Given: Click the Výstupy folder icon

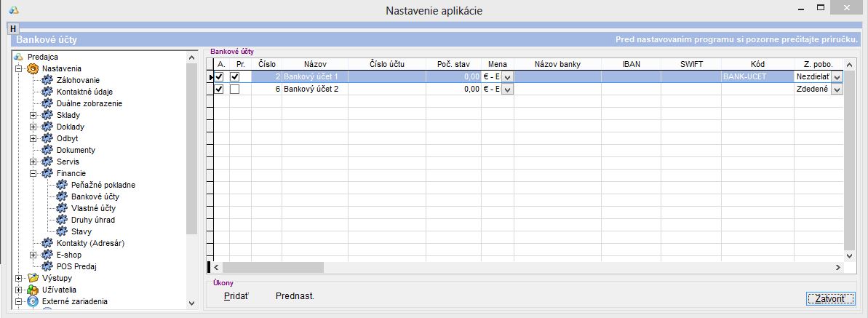Looking at the screenshot, I should click(32, 278).
